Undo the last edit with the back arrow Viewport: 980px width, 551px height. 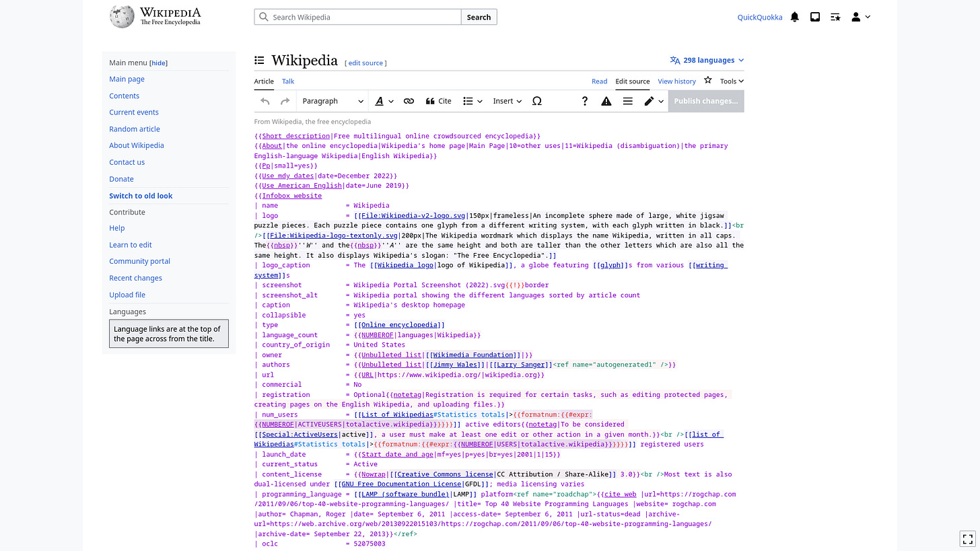pyautogui.click(x=265, y=101)
